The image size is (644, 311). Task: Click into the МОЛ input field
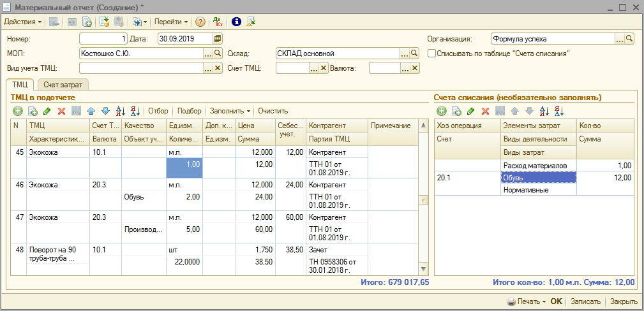(140, 54)
